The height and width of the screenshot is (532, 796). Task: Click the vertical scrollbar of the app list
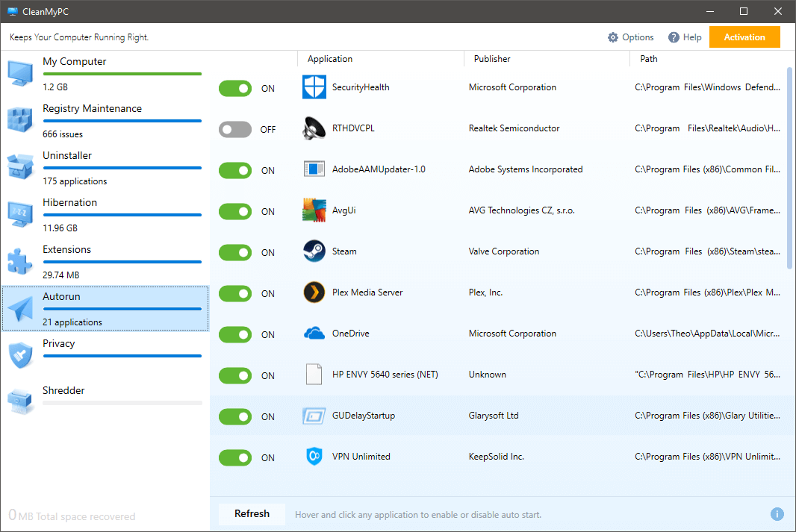789,167
